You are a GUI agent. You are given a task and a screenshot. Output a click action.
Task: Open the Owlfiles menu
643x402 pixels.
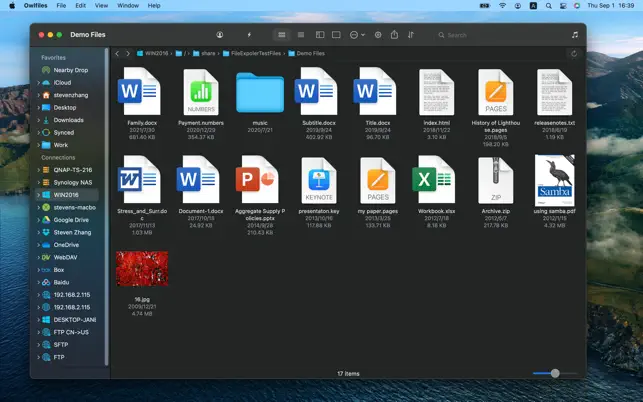36,5
